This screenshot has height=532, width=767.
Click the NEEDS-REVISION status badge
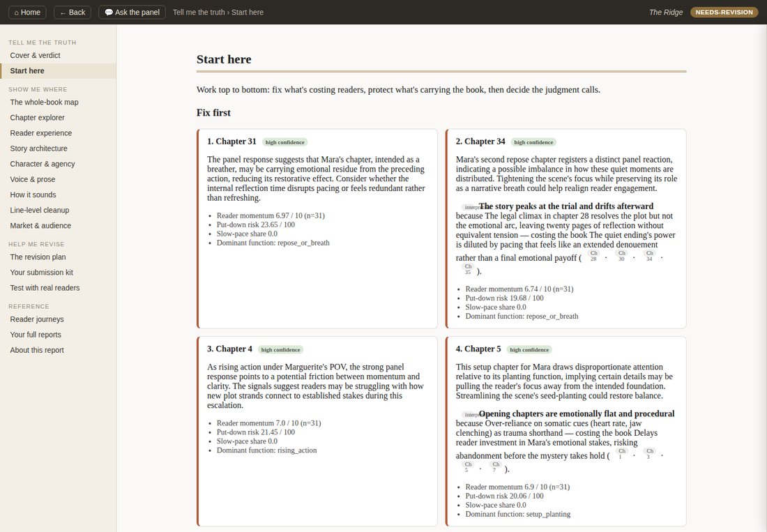pos(724,13)
